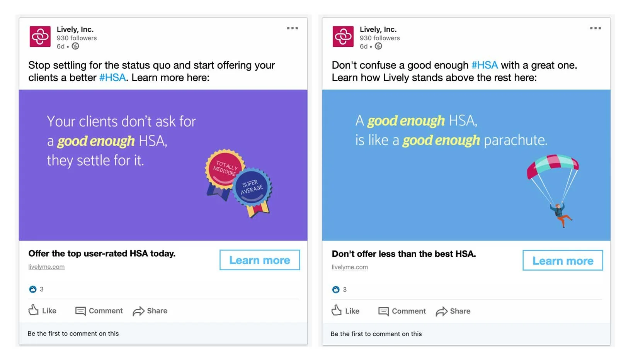
Task: View reactions count on the left post
Action: (x=36, y=289)
